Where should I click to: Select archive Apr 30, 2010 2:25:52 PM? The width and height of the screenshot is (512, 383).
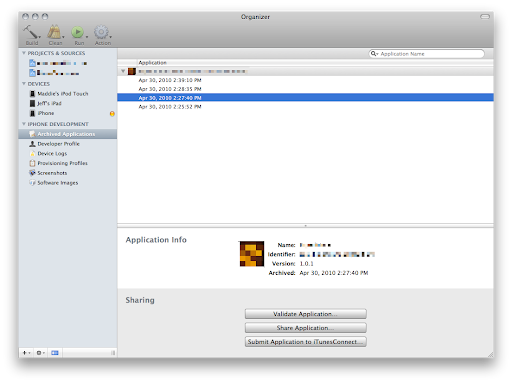pos(305,107)
